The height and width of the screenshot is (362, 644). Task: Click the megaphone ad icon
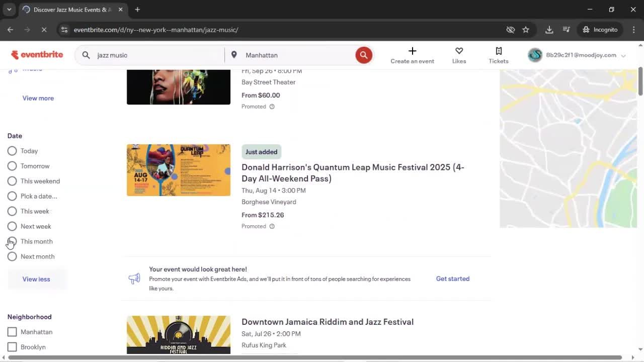[134, 279]
